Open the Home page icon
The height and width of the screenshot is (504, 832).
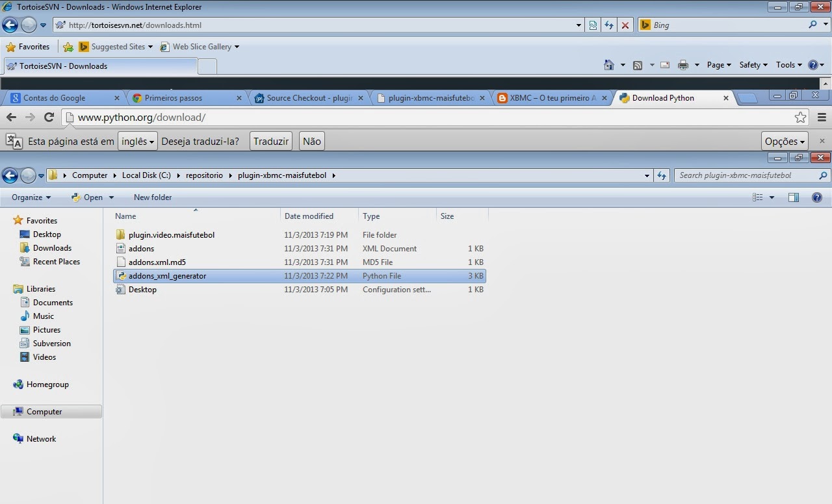608,65
